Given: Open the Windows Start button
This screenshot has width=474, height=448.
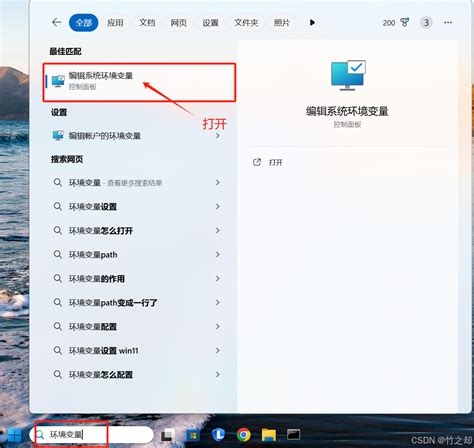Looking at the screenshot, I should 14,435.
